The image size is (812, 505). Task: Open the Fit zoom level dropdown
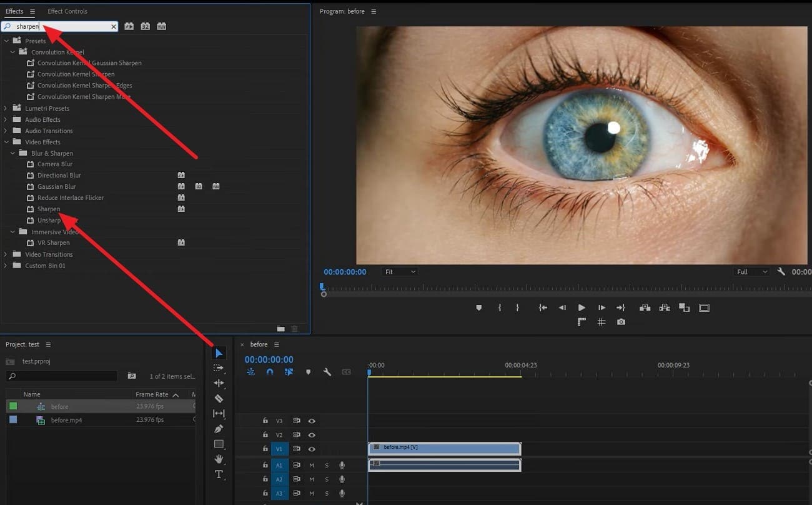click(400, 272)
